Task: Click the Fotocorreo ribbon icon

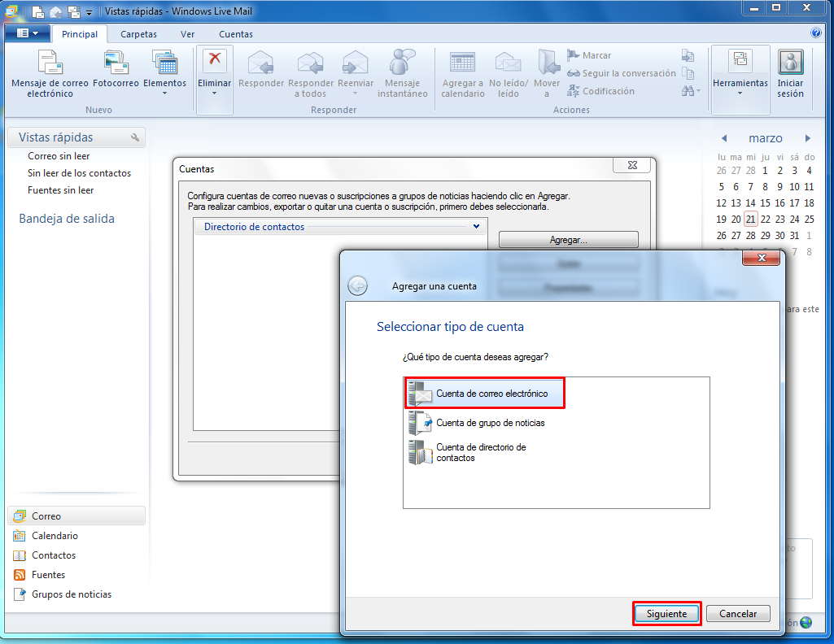Action: pyautogui.click(x=116, y=68)
